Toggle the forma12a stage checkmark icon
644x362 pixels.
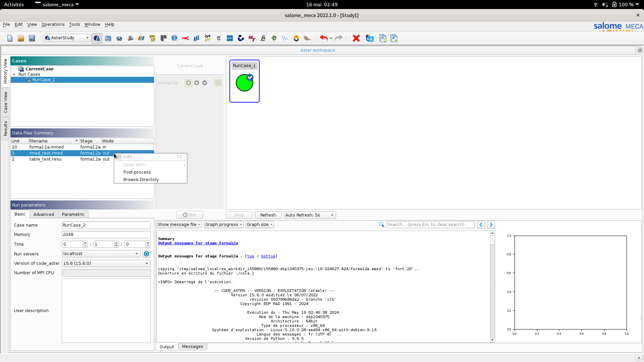click(x=205, y=83)
